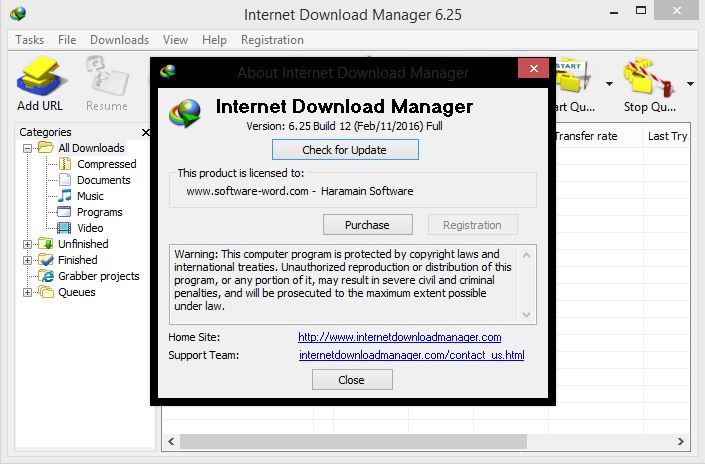Click the www.software-word.com licensee text
This screenshot has width=705, height=464.
click(x=247, y=191)
